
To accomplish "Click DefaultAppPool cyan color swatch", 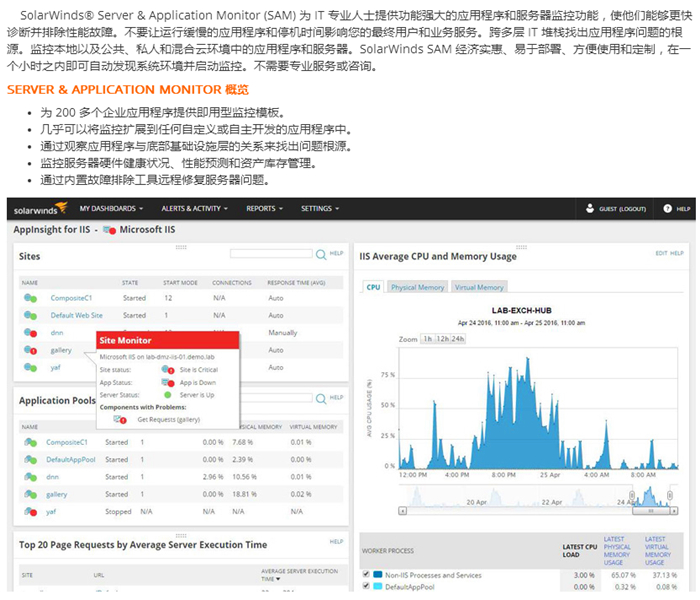I will coord(378,586).
